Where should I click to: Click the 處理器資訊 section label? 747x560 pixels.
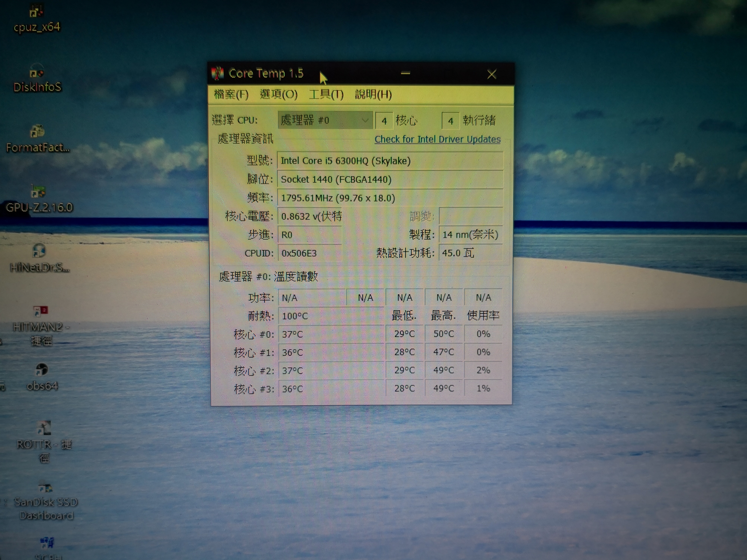point(245,139)
